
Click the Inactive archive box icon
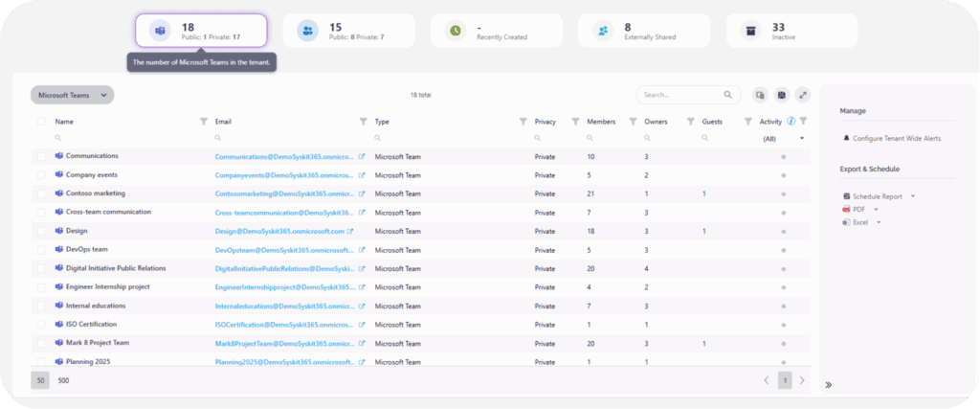point(750,31)
